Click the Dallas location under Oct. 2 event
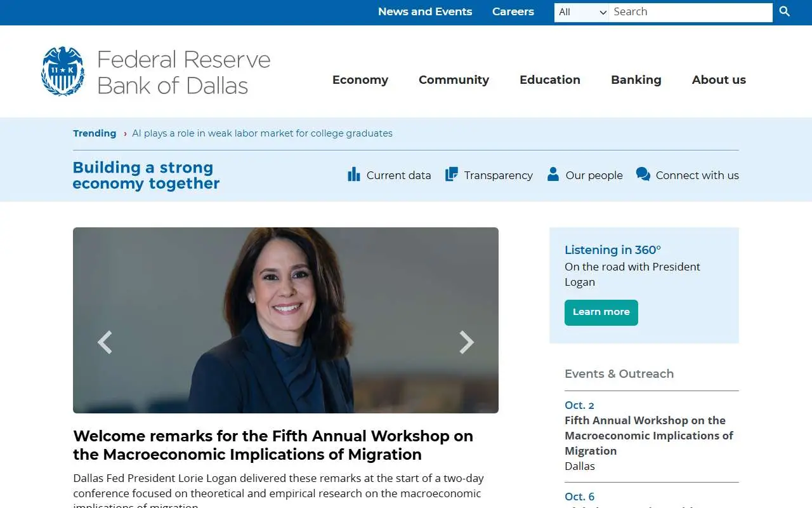 tap(580, 466)
